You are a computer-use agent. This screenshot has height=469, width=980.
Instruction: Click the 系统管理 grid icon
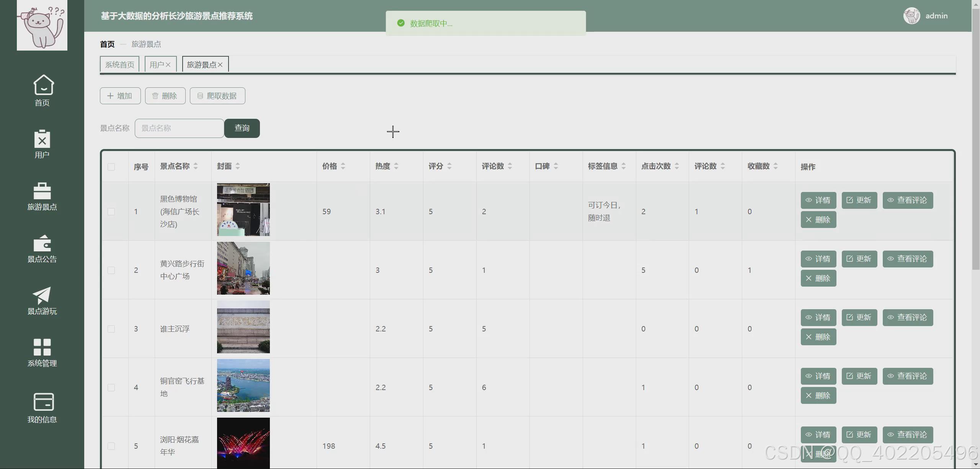click(42, 347)
